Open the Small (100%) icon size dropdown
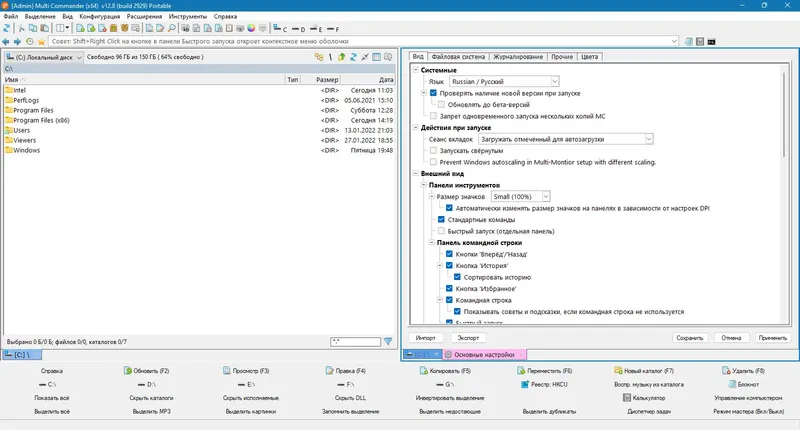The width and height of the screenshot is (800, 430). 520,196
